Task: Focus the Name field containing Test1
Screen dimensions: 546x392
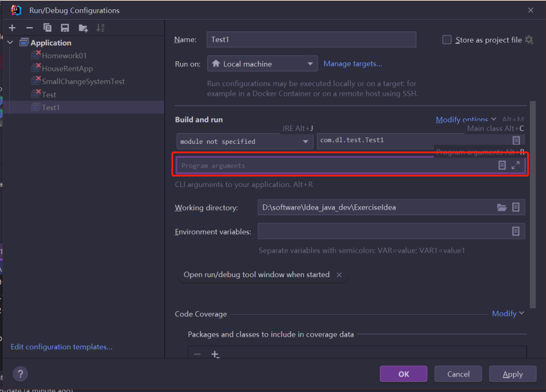Action: pos(311,39)
